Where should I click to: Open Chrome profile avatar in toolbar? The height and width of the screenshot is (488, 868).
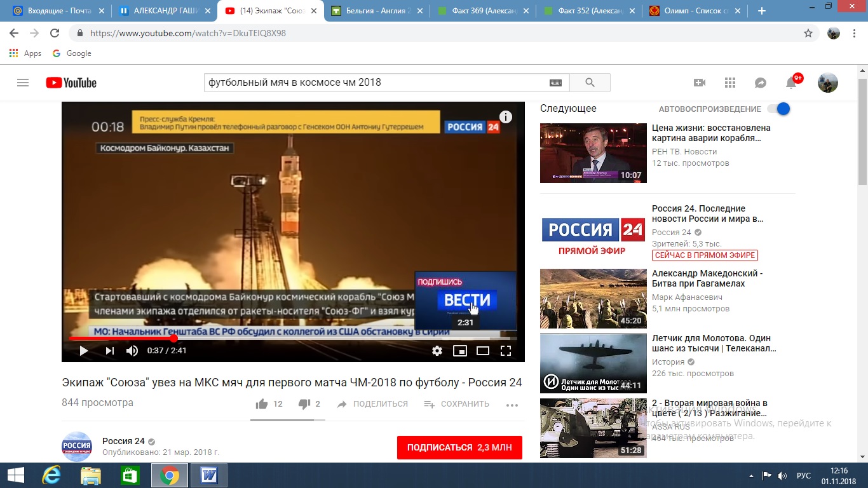coord(834,33)
